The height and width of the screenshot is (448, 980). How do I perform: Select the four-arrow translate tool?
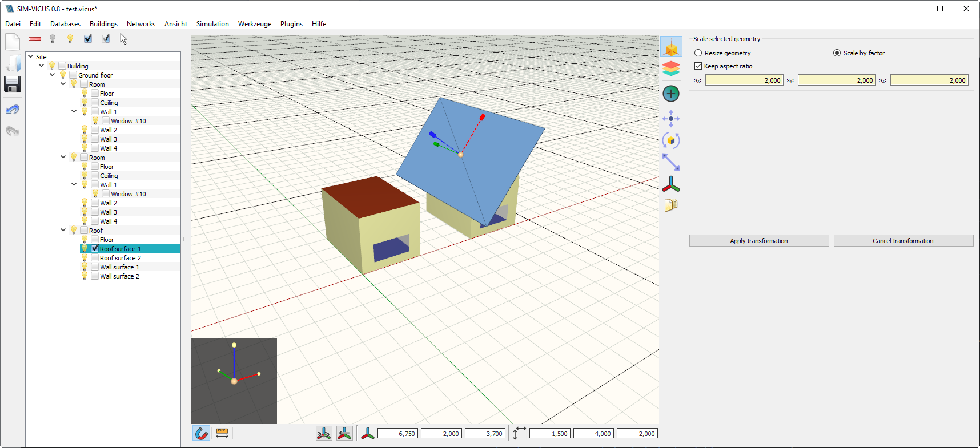coord(671,119)
